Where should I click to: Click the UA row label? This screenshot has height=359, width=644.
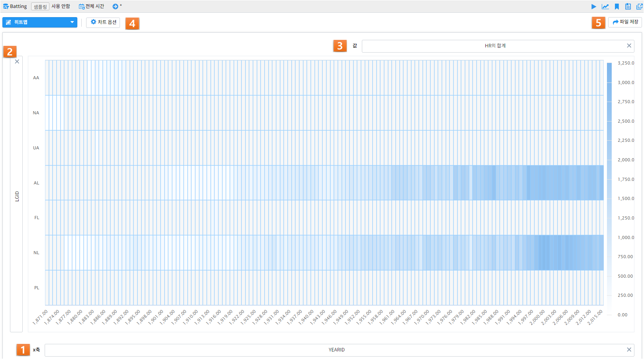pos(36,148)
